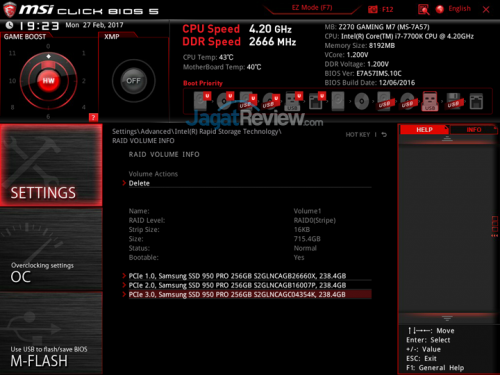Click the favorites icons on right panel edge
The height and width of the screenshot is (375, 500).
pyautogui.click(x=495, y=226)
